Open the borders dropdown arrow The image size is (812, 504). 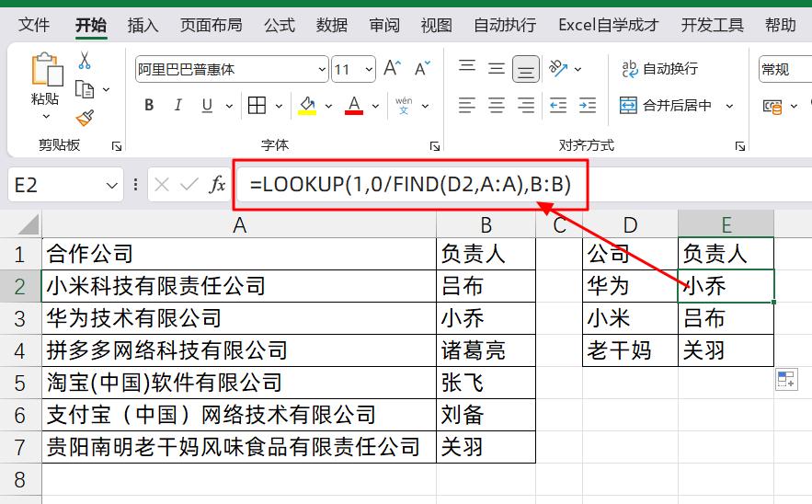(x=279, y=106)
